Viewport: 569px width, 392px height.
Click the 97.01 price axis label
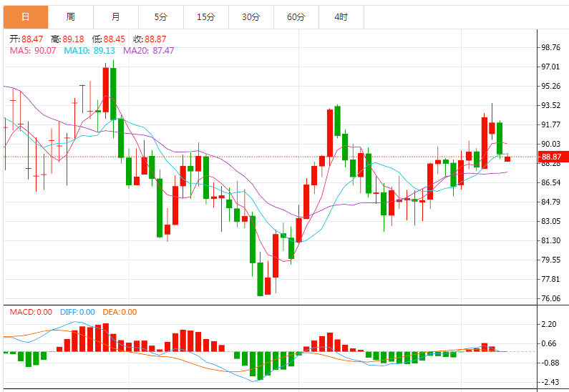(x=551, y=67)
